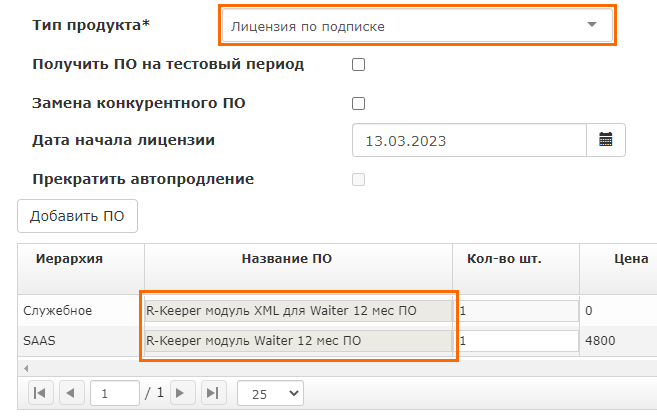
Task: Enable 'Получить ПО на тестовый период' checkbox
Action: coord(358,65)
